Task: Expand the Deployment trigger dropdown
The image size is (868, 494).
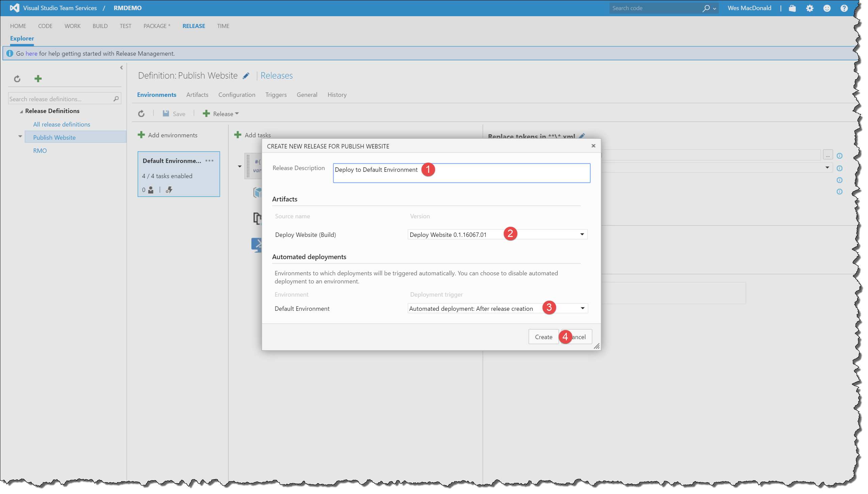Action: [582, 308]
